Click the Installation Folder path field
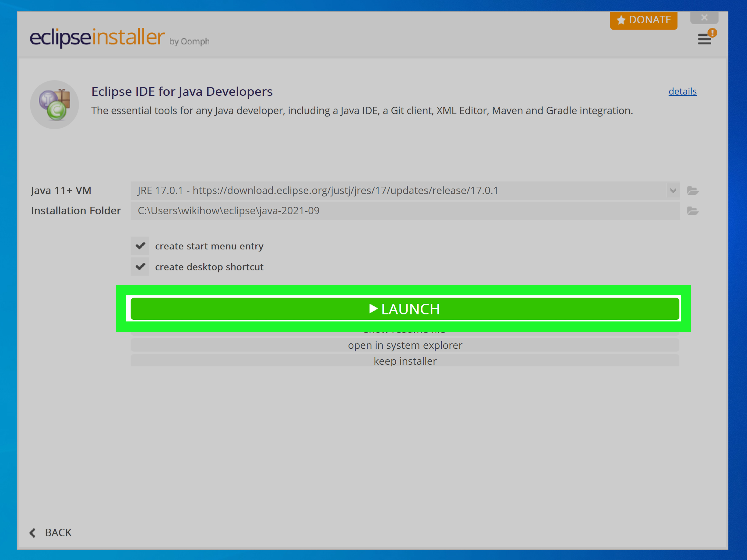Viewport: 747px width, 560px height. (x=405, y=211)
